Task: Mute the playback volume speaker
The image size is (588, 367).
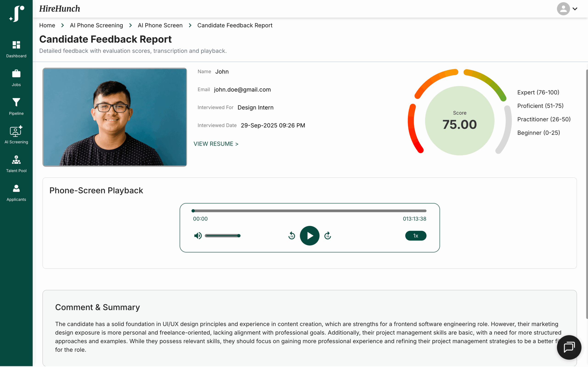Action: pyautogui.click(x=198, y=236)
